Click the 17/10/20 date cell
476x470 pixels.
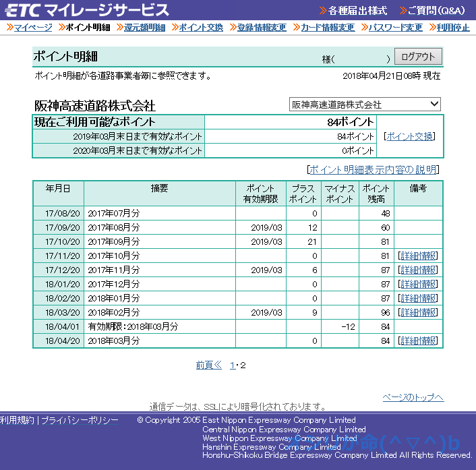[59, 241]
